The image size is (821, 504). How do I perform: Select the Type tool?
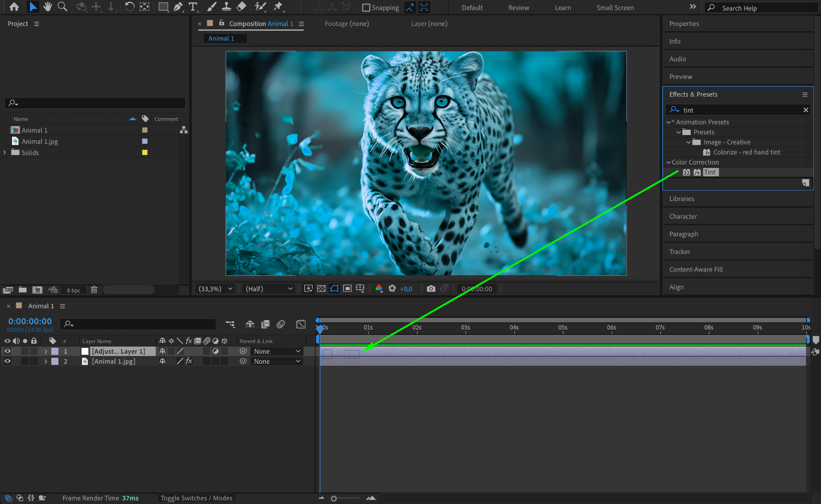193,7
